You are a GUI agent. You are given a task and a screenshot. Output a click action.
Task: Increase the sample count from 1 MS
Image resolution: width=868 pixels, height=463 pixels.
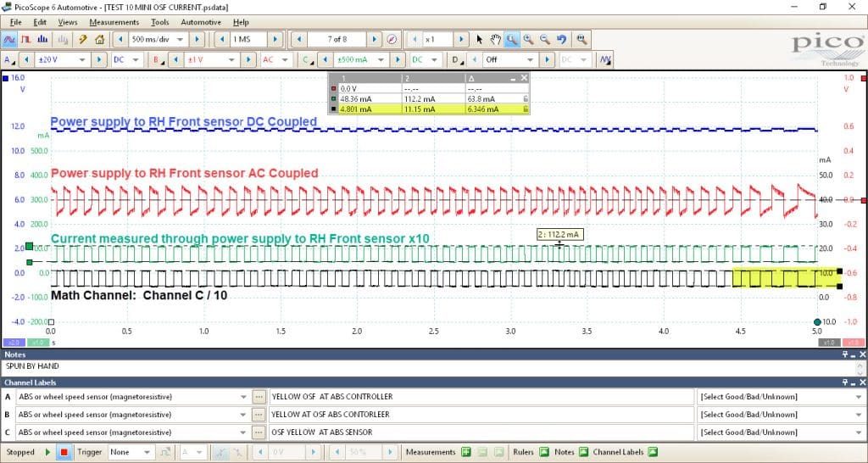click(x=275, y=39)
